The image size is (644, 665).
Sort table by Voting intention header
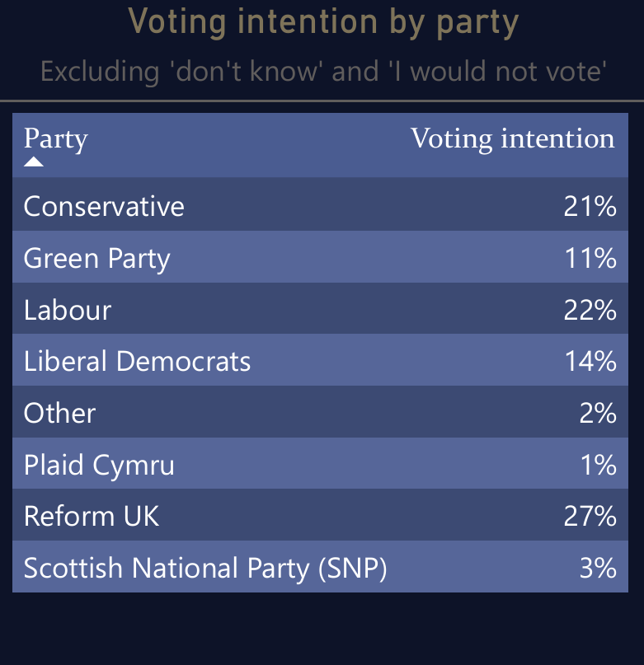tap(512, 138)
